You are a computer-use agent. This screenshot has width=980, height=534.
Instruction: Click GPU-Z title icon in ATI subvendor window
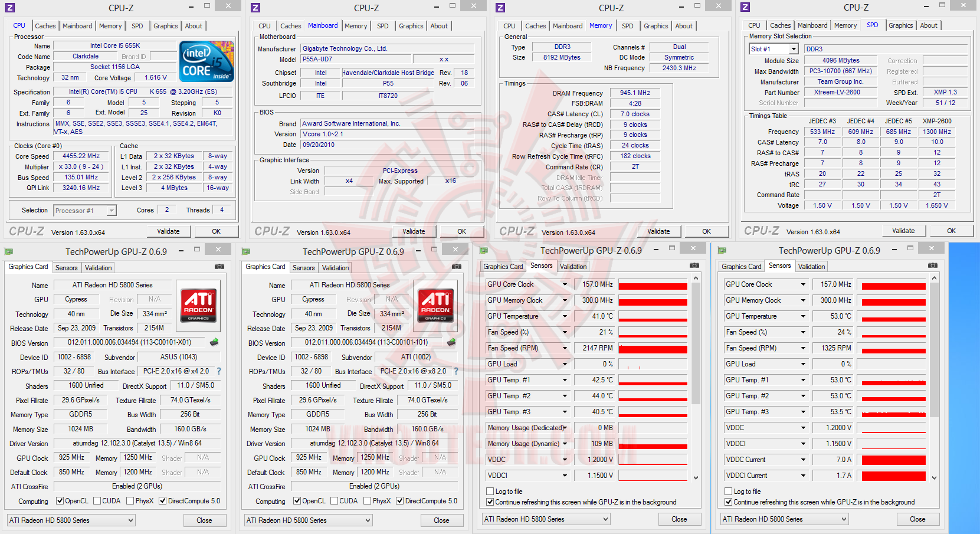coord(246,251)
